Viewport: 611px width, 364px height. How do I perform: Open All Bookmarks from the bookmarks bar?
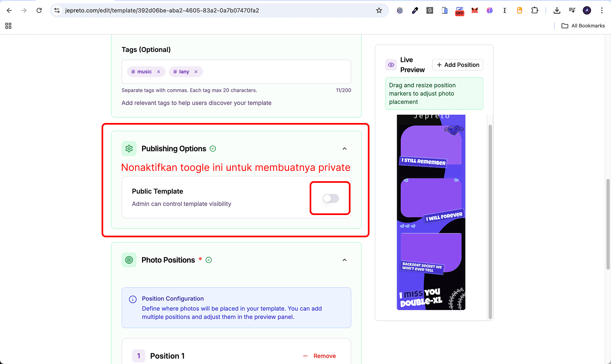coord(583,25)
